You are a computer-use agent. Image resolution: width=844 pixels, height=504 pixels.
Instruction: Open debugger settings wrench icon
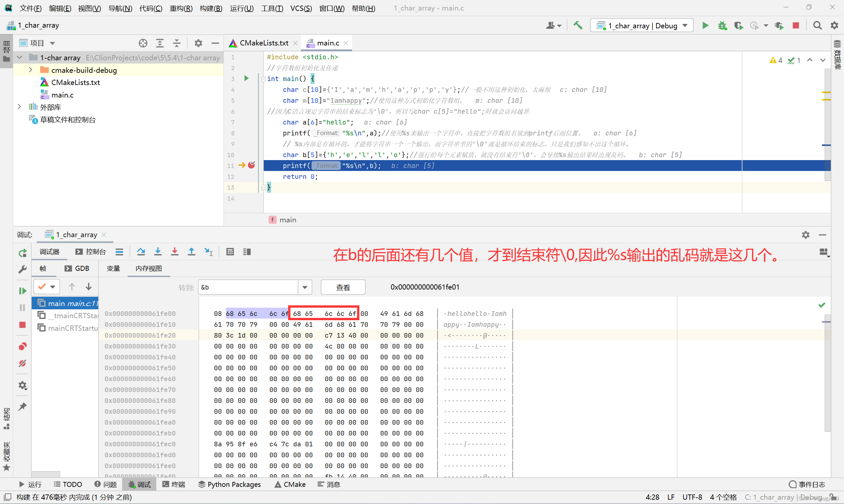pos(22,269)
